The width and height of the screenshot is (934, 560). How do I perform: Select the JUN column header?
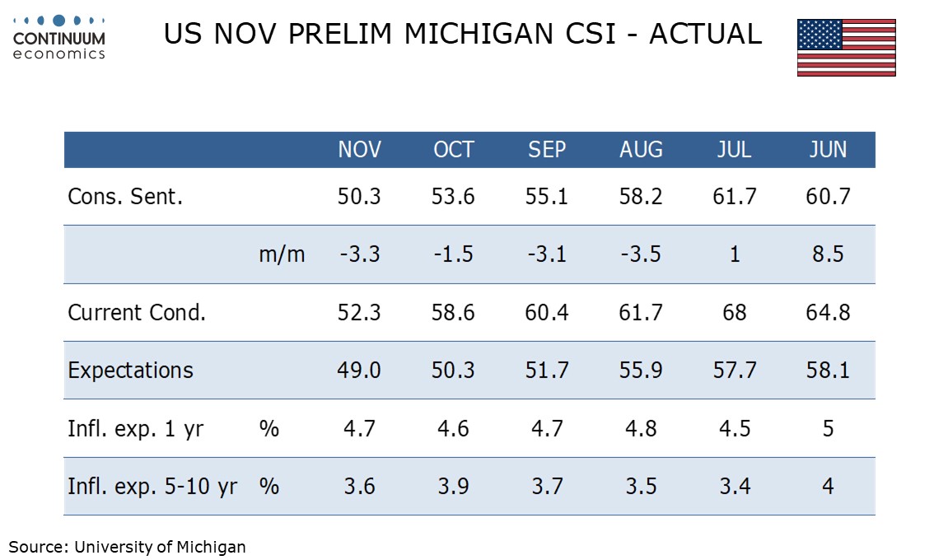coord(828,149)
